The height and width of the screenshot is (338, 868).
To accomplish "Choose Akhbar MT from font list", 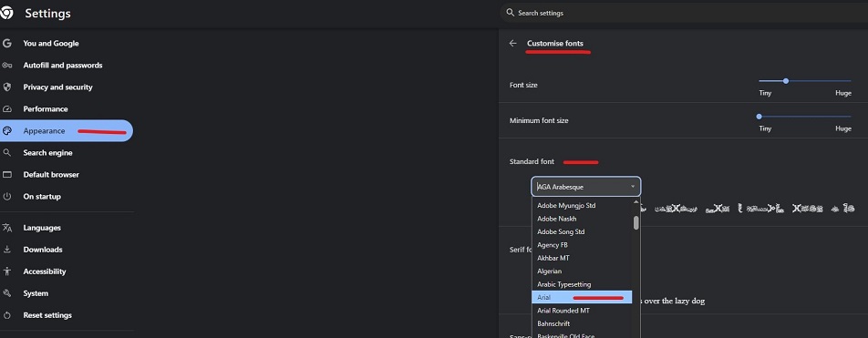I will point(583,258).
